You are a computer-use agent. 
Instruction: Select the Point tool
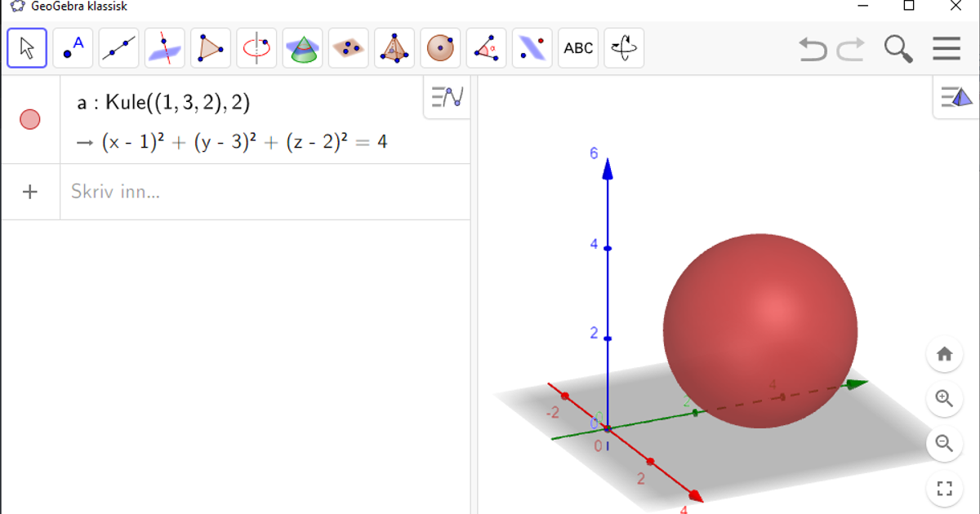tap(73, 48)
